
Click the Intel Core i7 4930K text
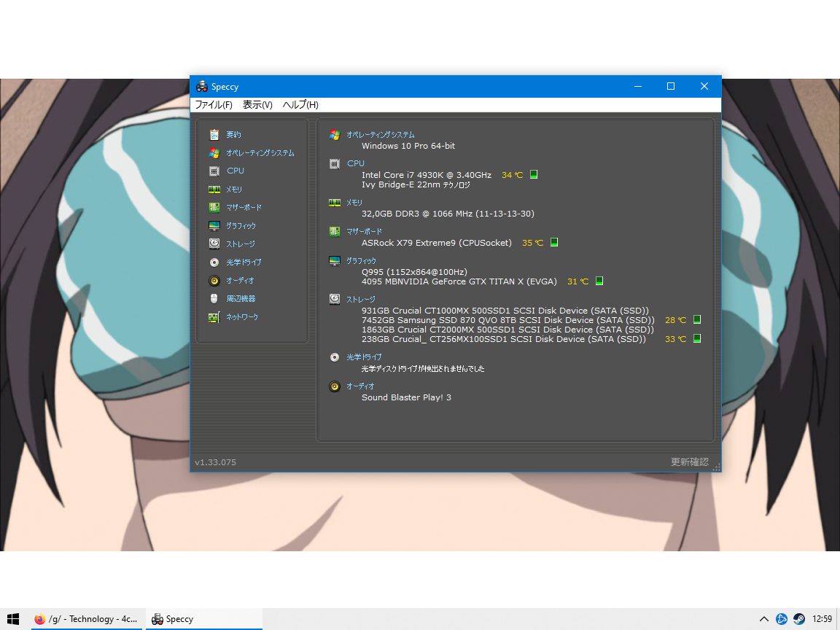(427, 175)
